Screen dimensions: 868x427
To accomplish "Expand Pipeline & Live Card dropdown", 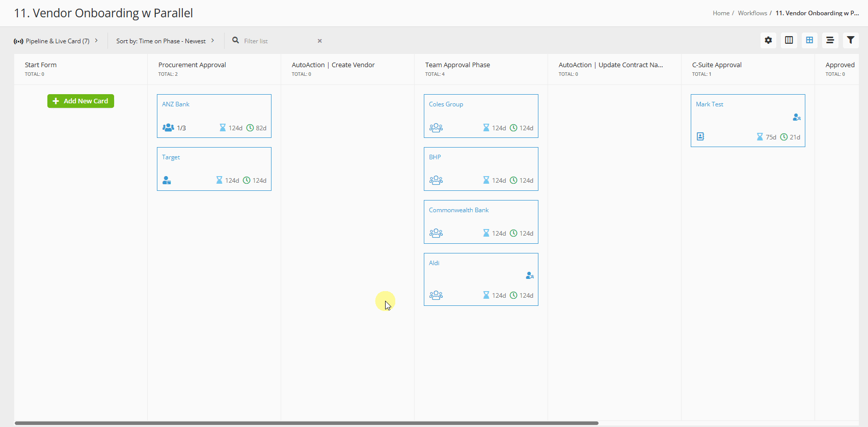I will click(56, 41).
